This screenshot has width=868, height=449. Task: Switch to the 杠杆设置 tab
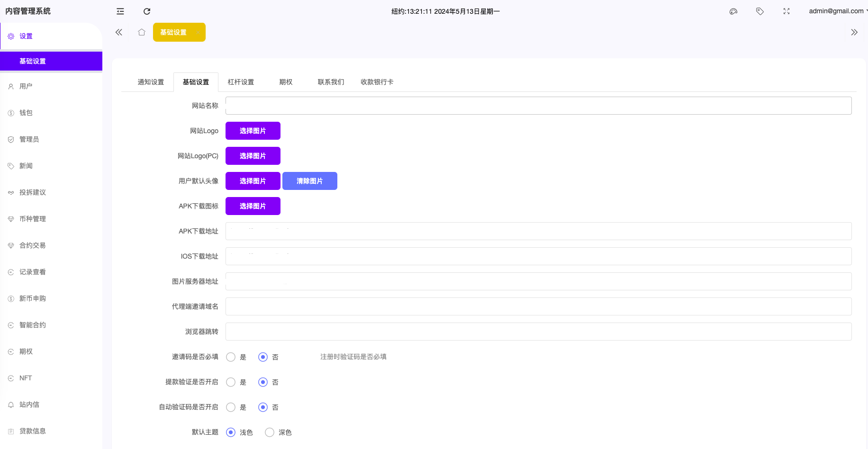(241, 82)
